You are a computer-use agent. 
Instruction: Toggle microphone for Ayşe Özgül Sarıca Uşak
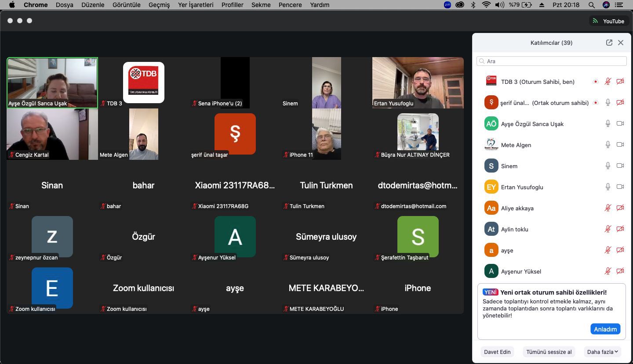[x=608, y=124]
